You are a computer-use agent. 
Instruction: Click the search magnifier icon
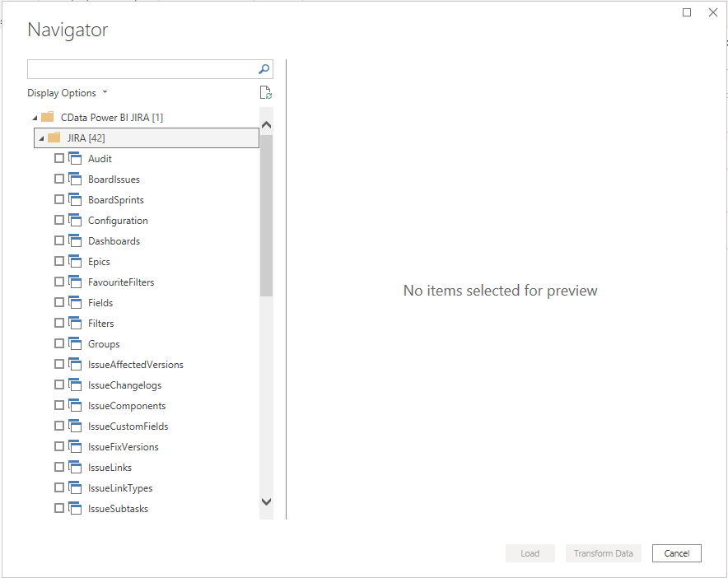tap(263, 69)
